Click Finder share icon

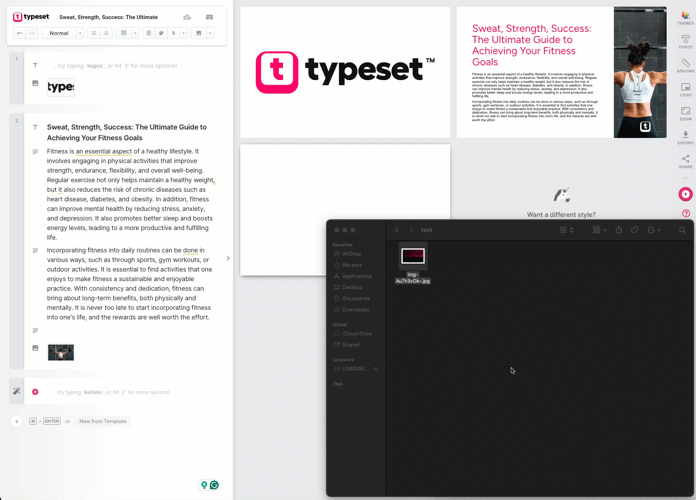(619, 230)
